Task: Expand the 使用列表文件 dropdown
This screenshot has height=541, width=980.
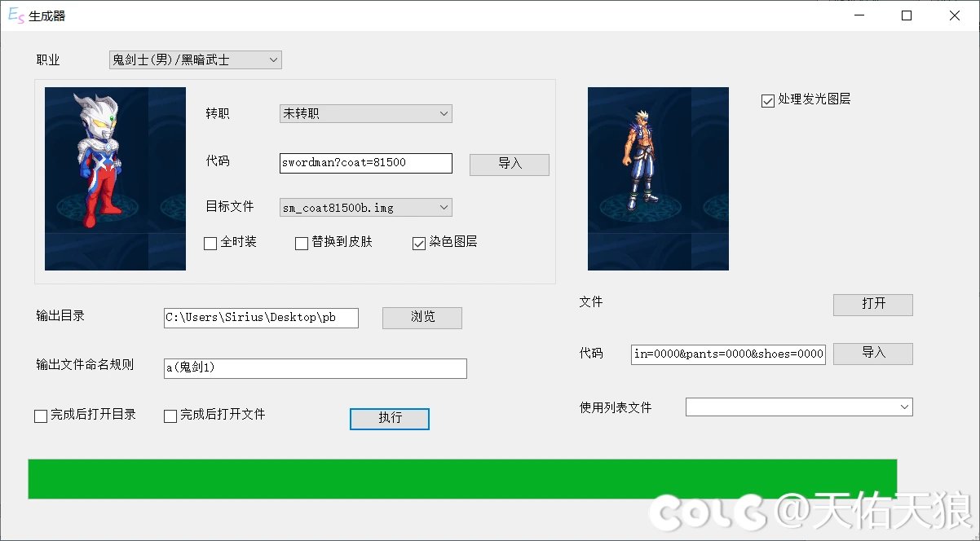Action: [x=799, y=407]
